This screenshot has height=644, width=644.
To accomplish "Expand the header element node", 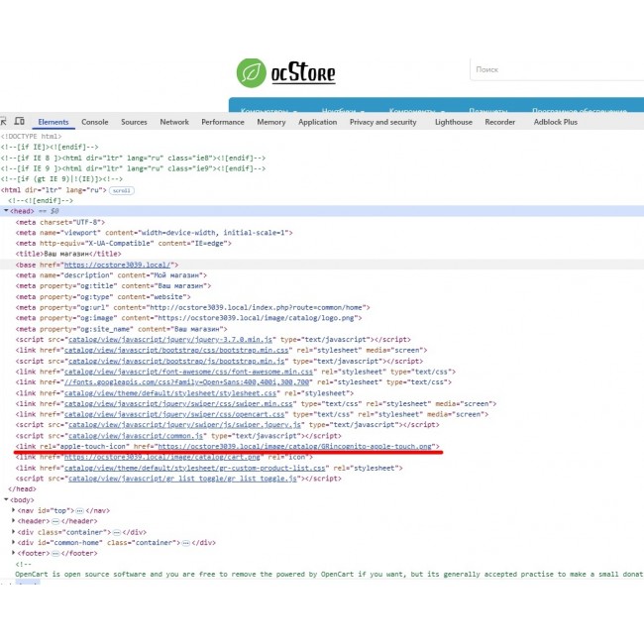I will pyautogui.click(x=14, y=520).
